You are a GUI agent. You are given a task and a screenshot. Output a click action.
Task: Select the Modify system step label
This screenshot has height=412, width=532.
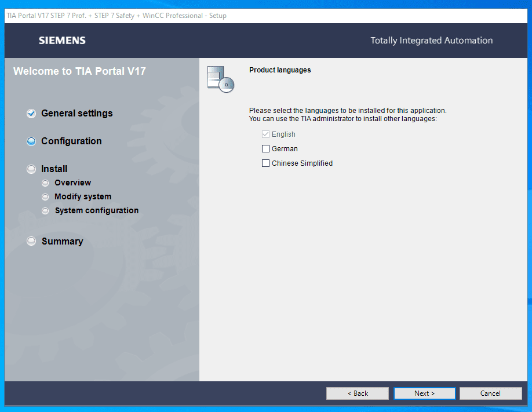tap(83, 196)
